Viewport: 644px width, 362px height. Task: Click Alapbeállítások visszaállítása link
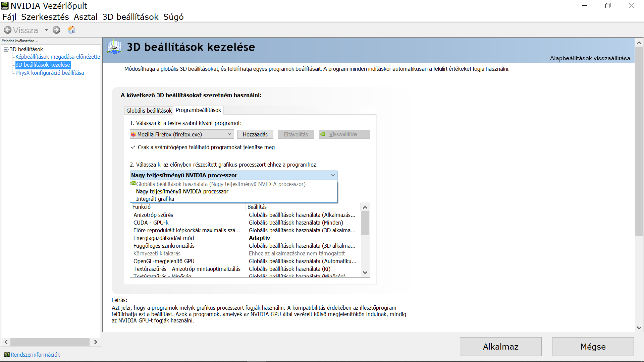(590, 58)
